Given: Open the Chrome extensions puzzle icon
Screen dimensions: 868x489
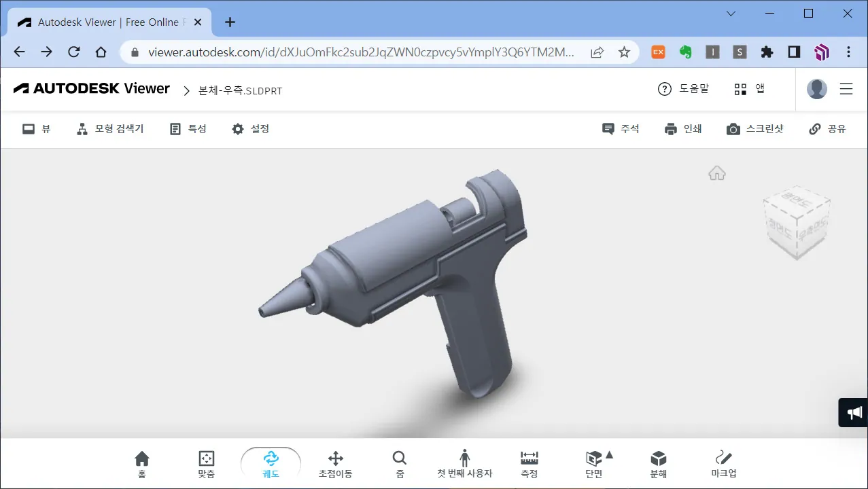Looking at the screenshot, I should click(x=767, y=52).
